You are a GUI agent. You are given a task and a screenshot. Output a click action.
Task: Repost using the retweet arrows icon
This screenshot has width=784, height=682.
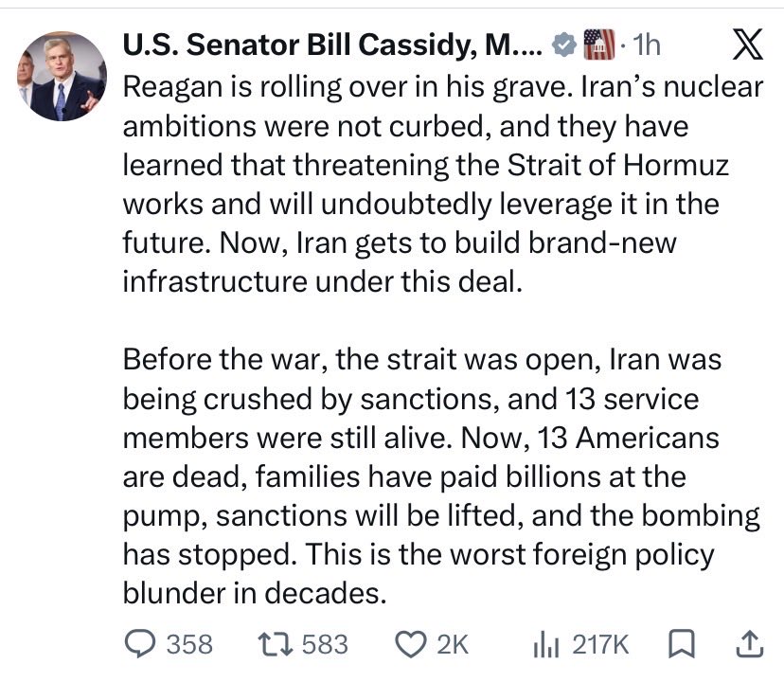[275, 644]
